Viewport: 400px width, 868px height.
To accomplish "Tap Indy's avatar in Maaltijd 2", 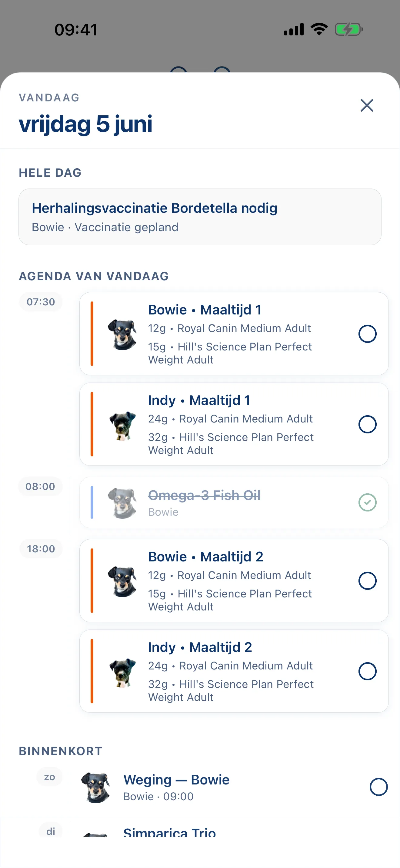I will pos(122,672).
